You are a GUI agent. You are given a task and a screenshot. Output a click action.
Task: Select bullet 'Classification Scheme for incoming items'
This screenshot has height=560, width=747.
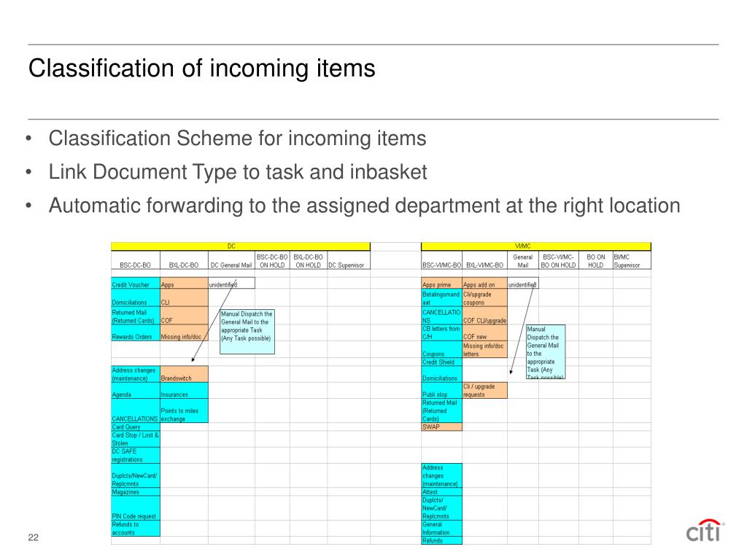pyautogui.click(x=237, y=139)
